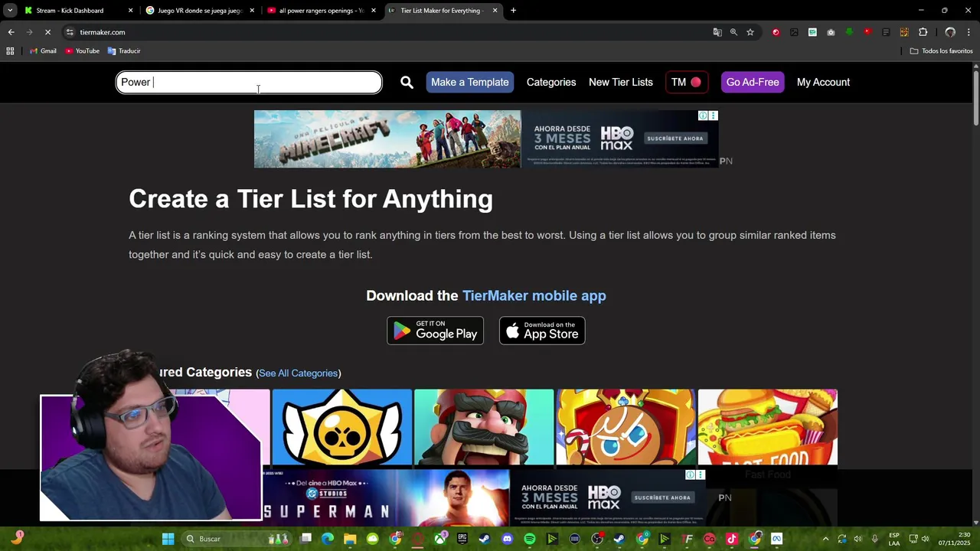Open Microsoft Edge from the taskbar
980x551 pixels.
[x=328, y=539]
